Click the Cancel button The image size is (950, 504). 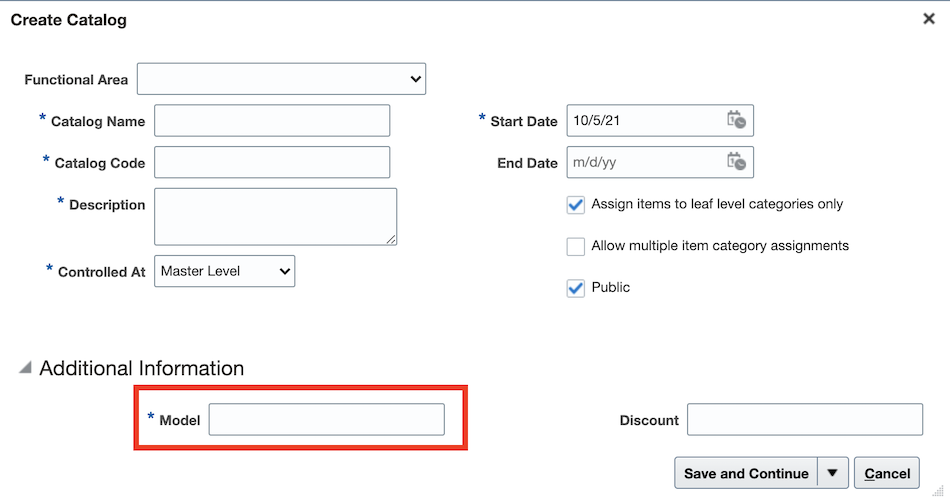pos(887,473)
